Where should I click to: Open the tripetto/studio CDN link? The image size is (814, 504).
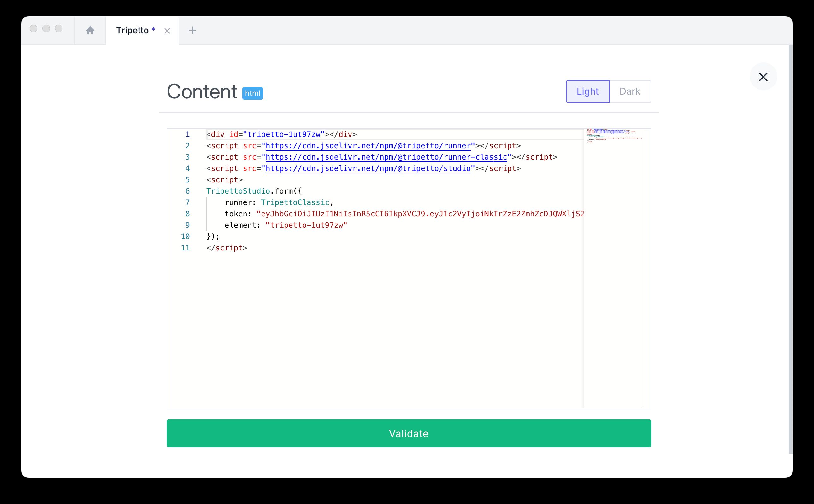[x=368, y=168]
